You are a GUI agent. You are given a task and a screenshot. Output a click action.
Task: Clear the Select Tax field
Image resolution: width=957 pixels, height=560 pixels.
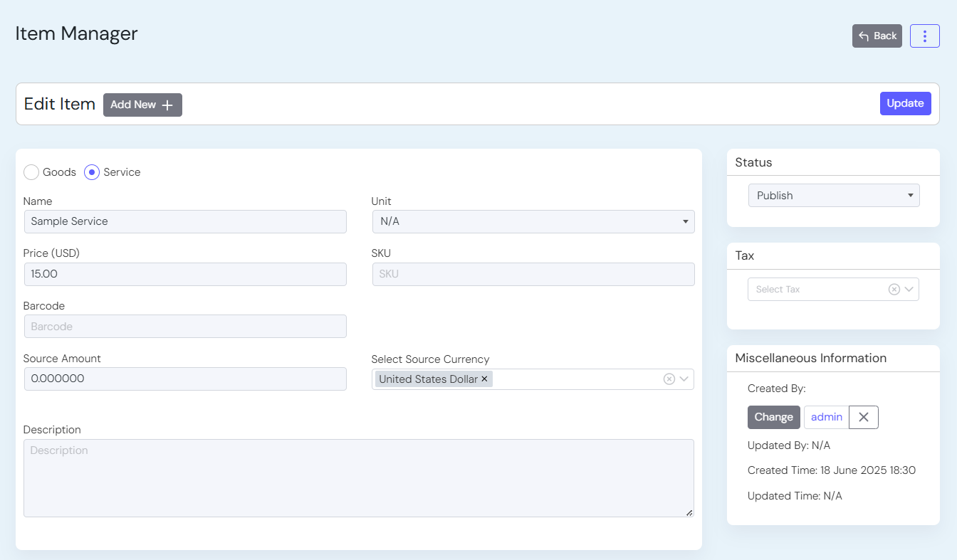[894, 290]
